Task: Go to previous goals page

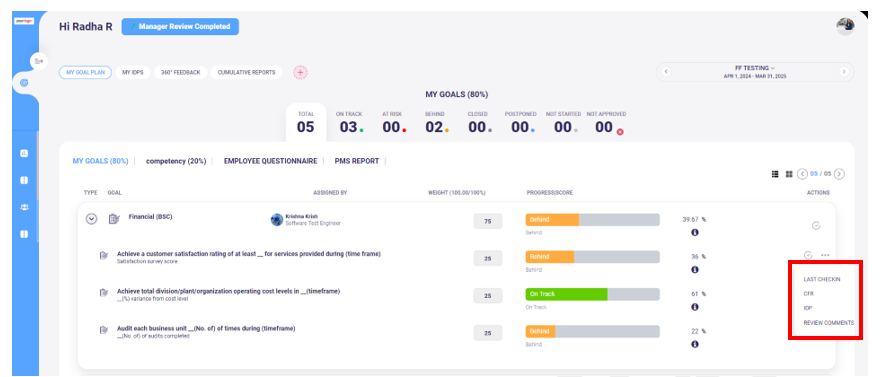Action: (x=802, y=174)
